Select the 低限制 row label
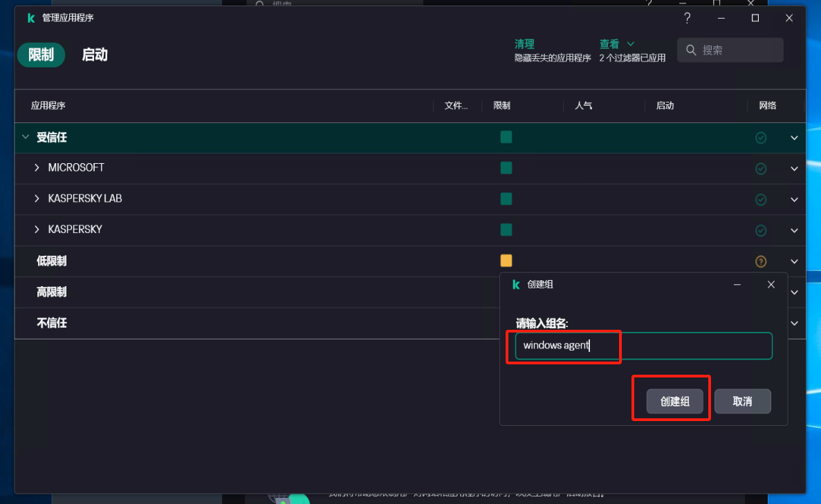The width and height of the screenshot is (821, 504). point(51,261)
